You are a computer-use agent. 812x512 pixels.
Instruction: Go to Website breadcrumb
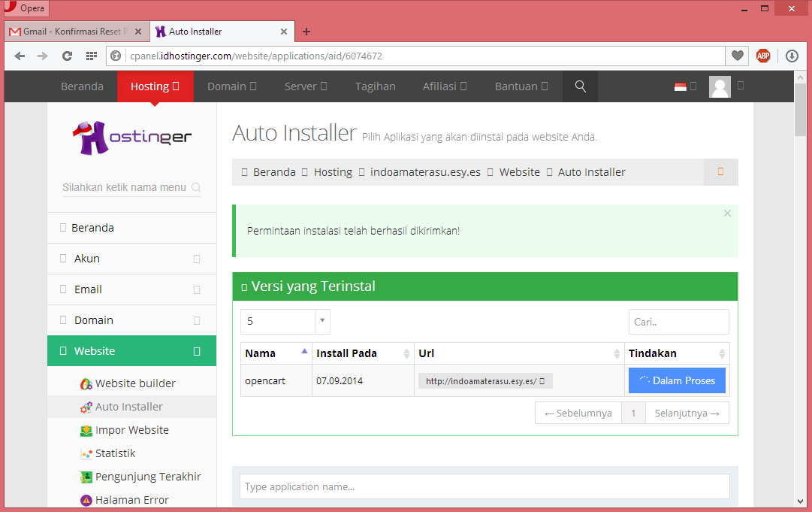pyautogui.click(x=519, y=172)
